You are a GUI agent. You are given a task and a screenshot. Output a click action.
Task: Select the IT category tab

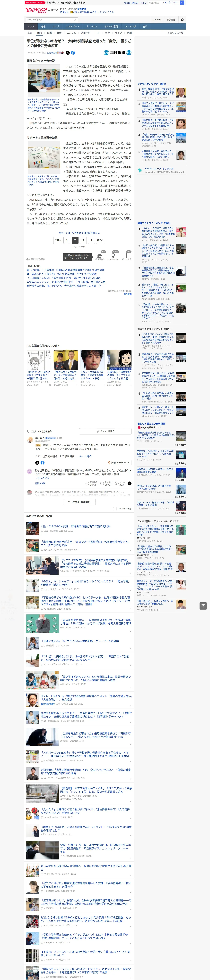coord(98,33)
